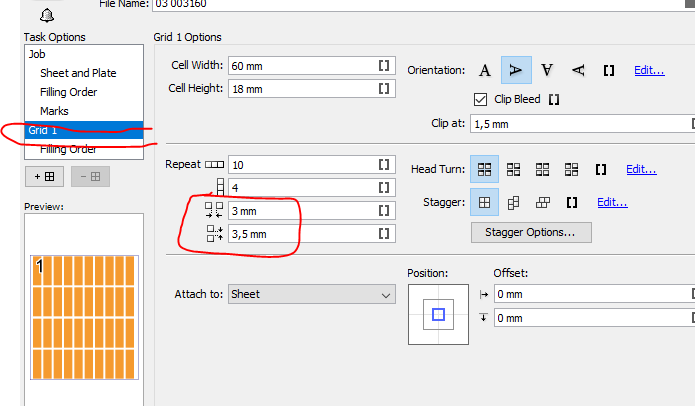Choose fourth Head Turn layout icon
Viewport: 695px width, 406px height.
(571, 169)
